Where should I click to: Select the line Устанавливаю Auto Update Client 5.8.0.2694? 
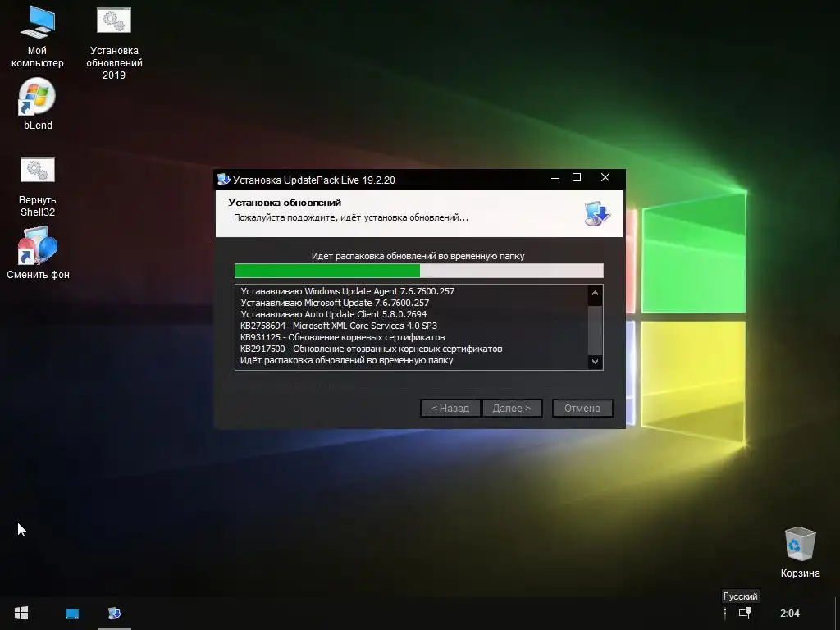coord(333,314)
